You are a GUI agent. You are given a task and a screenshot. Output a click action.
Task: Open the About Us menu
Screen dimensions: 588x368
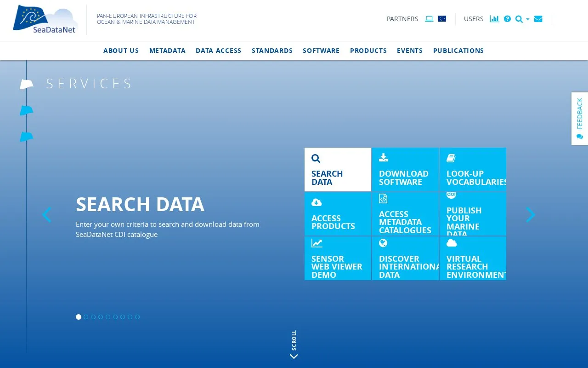pos(121,51)
